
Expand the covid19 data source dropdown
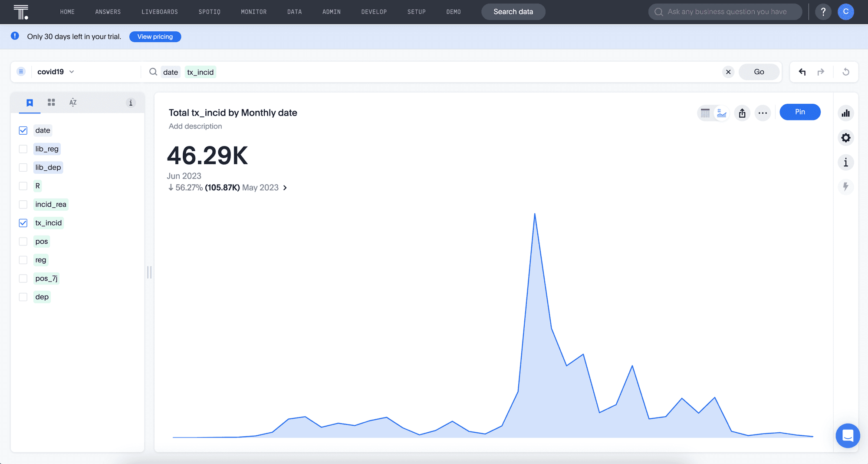[72, 72]
